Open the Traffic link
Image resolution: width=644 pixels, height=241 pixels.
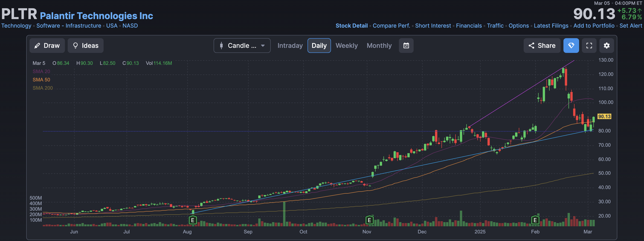point(495,26)
